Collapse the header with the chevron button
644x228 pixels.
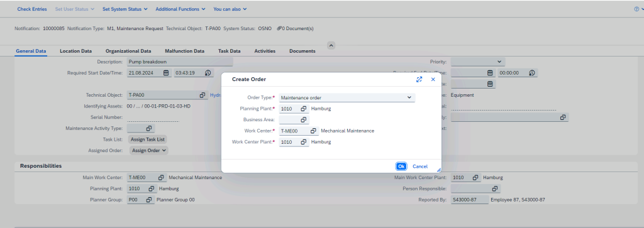pyautogui.click(x=331, y=45)
